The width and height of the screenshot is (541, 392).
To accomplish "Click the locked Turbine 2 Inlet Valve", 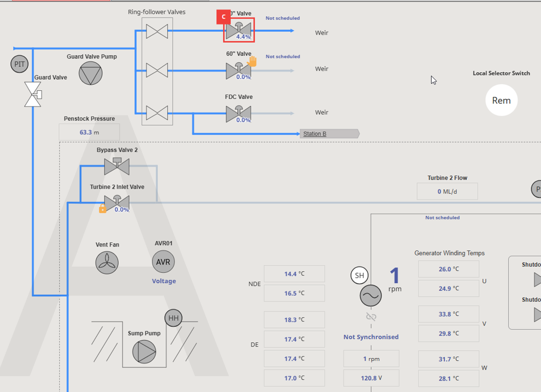I will click(x=117, y=203).
